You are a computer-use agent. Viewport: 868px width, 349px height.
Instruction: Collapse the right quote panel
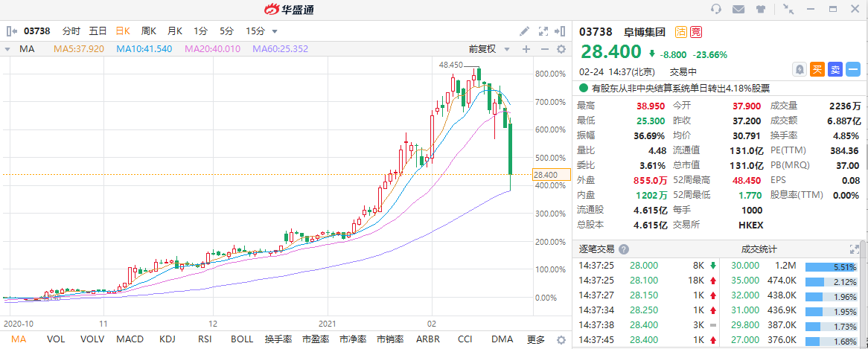point(562,31)
